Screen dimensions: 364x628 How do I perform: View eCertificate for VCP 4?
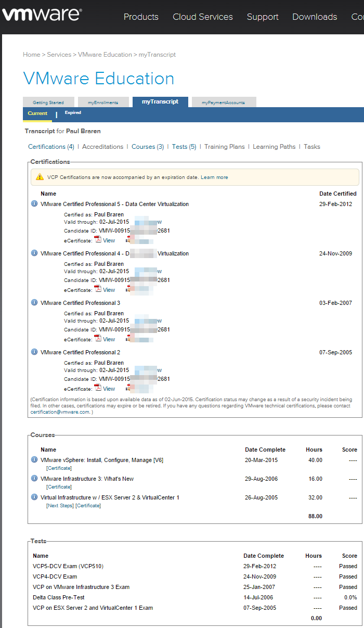(109, 290)
